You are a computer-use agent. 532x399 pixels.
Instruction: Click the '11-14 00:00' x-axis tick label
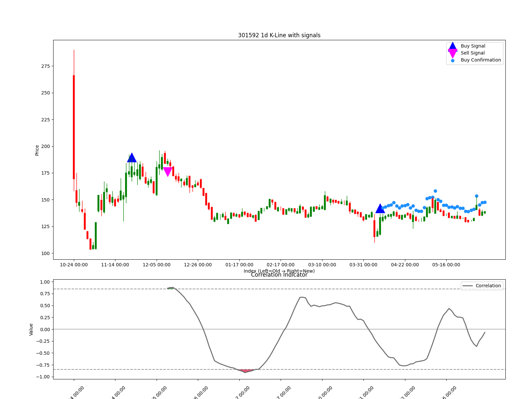click(115, 265)
